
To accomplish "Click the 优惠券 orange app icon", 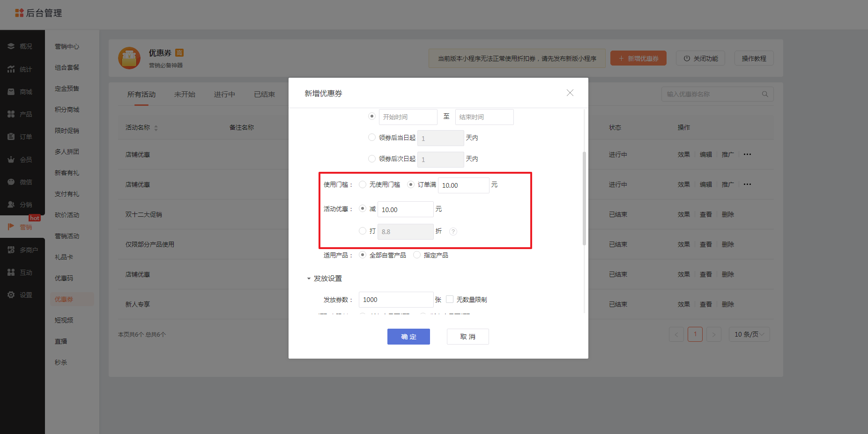I will pos(129,58).
